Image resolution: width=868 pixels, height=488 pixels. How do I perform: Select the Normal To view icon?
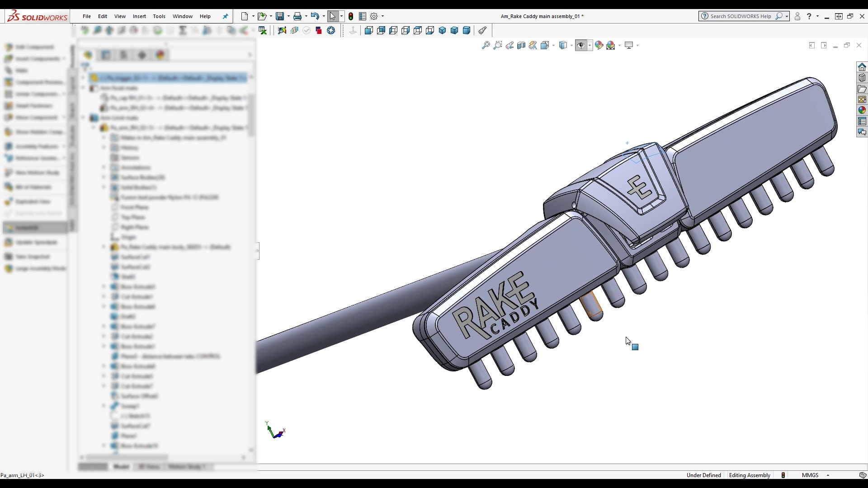coord(482,30)
